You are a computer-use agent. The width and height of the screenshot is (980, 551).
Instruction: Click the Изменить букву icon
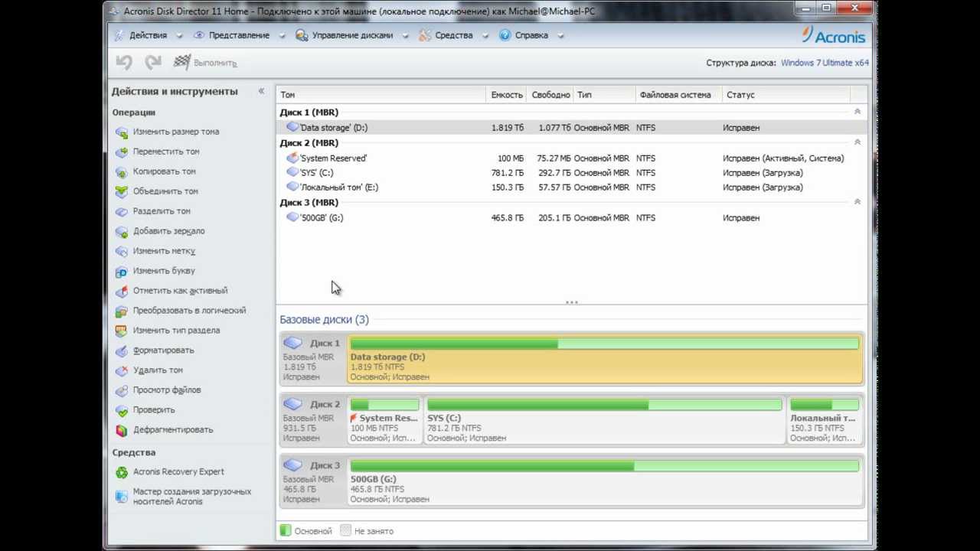(x=121, y=271)
